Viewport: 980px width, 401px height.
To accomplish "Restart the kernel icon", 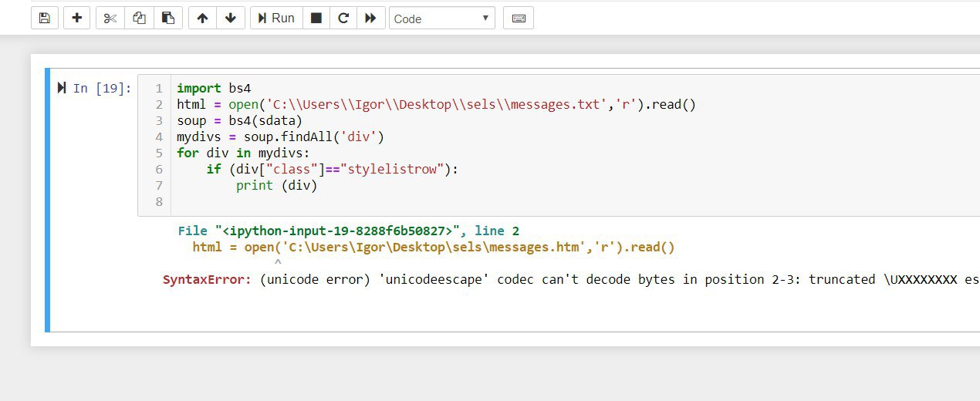I will click(x=343, y=18).
